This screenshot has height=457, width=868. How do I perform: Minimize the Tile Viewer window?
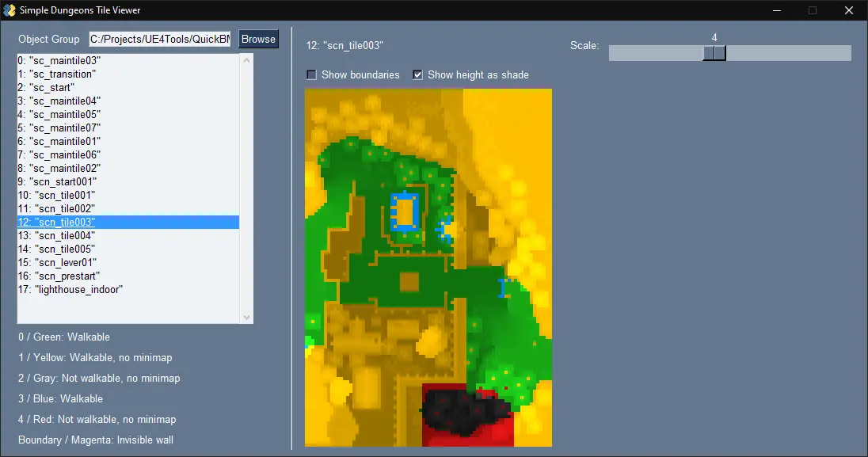pyautogui.click(x=777, y=10)
